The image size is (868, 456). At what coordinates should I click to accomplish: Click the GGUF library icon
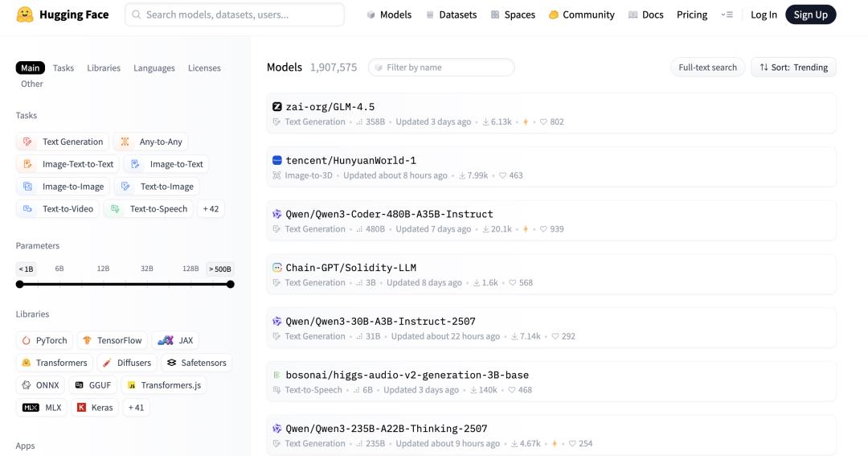(79, 385)
